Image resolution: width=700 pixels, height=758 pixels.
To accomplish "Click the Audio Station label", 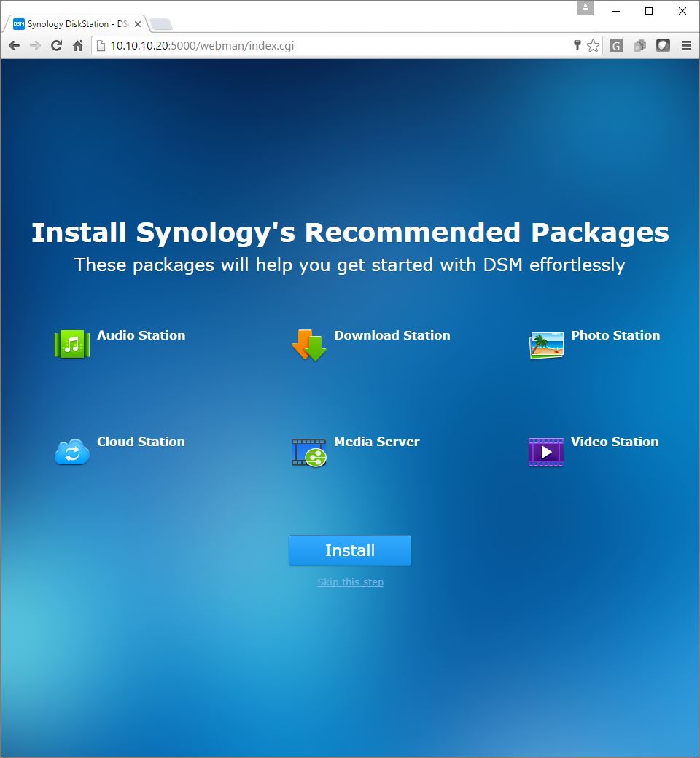I will tap(141, 335).
